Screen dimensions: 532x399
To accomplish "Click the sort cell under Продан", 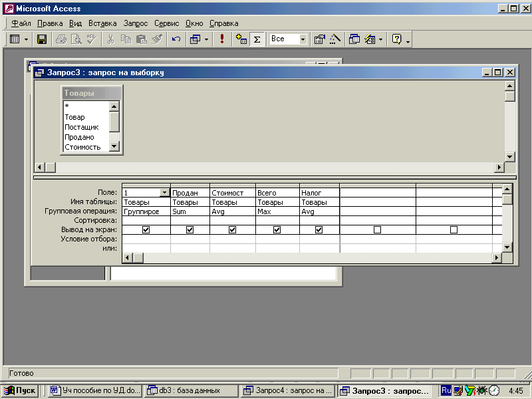I will [x=190, y=221].
